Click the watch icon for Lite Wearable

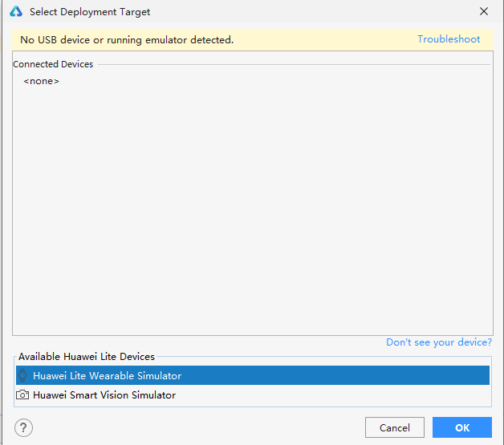(22, 375)
